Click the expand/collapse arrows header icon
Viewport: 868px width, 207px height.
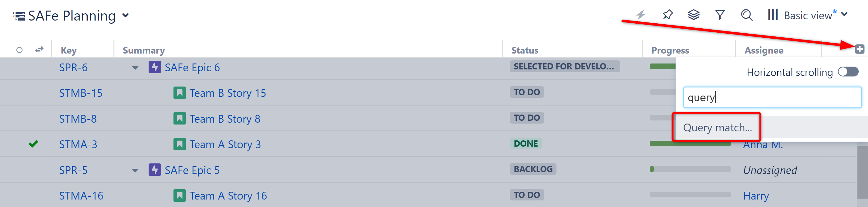[39, 50]
